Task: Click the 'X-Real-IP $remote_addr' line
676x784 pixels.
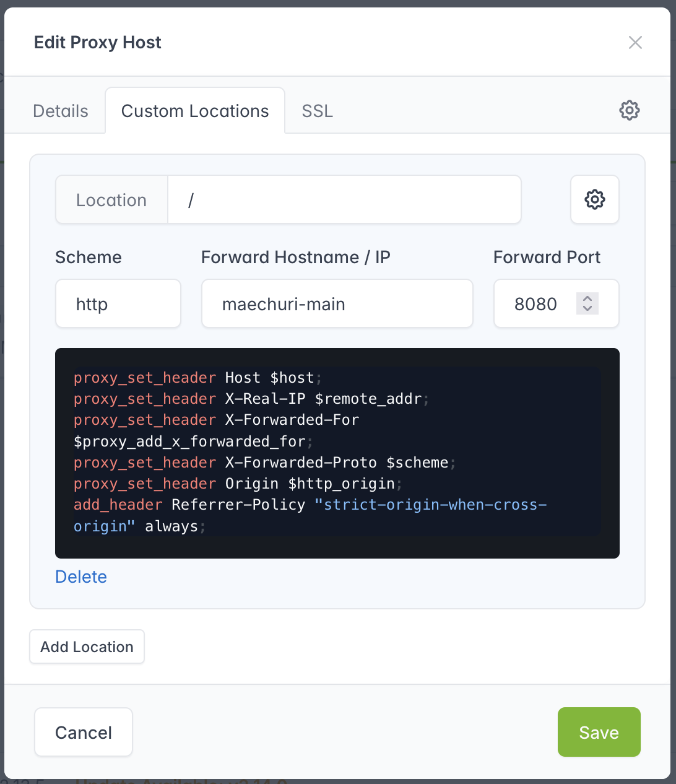Action: 251,399
